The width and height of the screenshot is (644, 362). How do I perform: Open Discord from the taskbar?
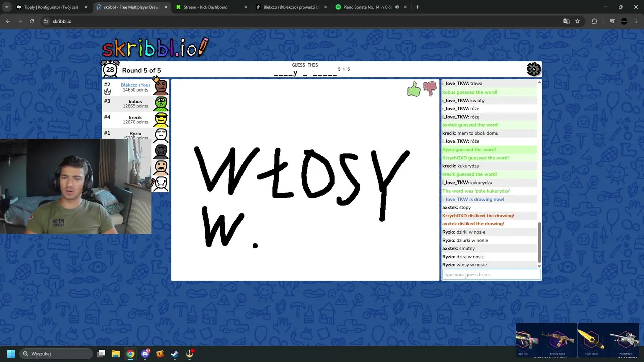146,354
